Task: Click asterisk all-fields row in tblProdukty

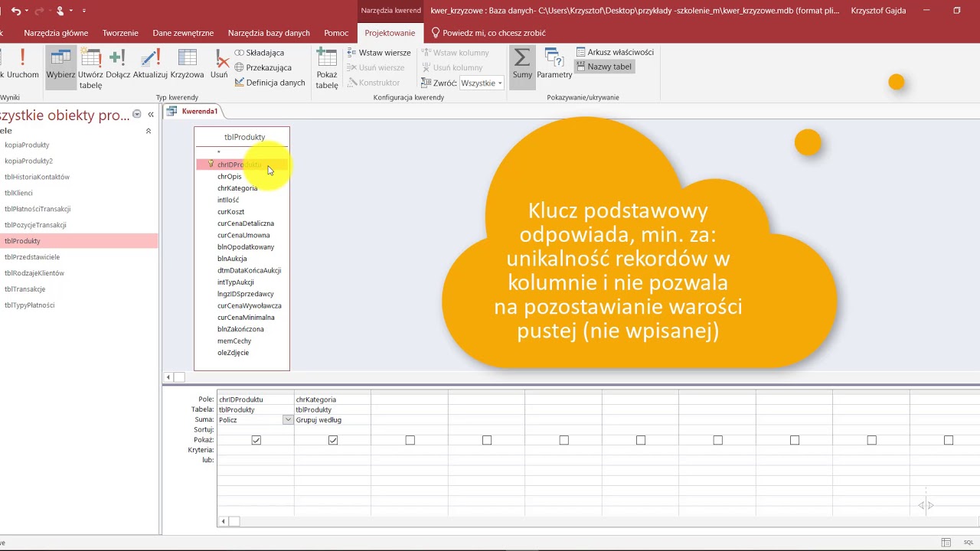Action: [x=219, y=153]
